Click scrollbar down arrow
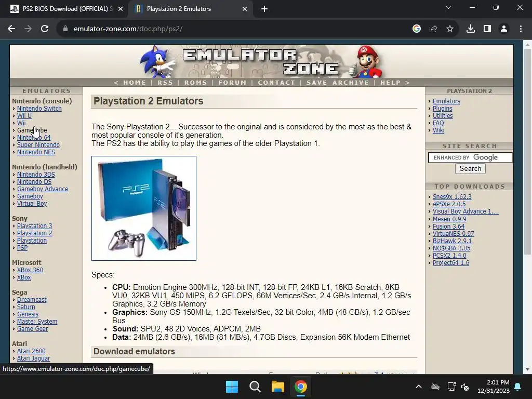The width and height of the screenshot is (532, 399). click(528, 369)
